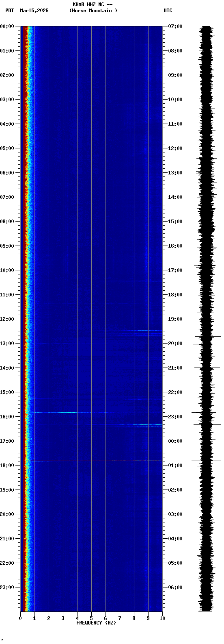The width and height of the screenshot is (224, 644).
Task: Click the 17:00 UTC right-axis label
Action: pos(175,270)
